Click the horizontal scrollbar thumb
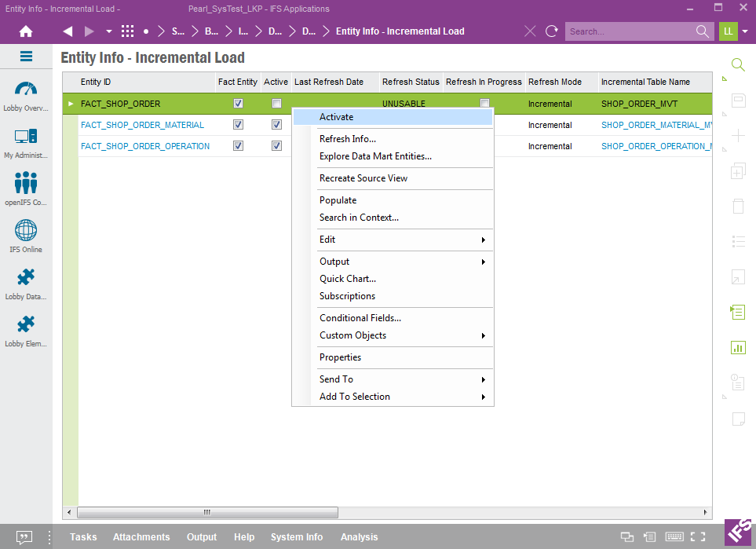The image size is (756, 549). click(207, 513)
